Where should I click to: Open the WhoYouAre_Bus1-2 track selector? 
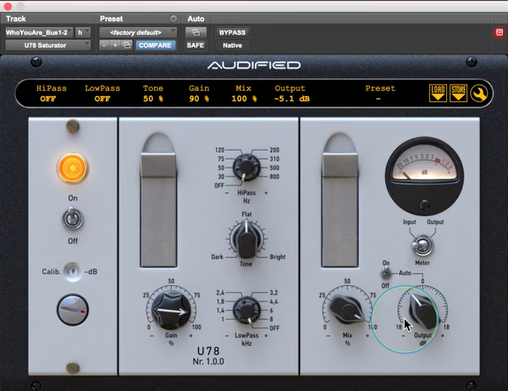[x=39, y=32]
